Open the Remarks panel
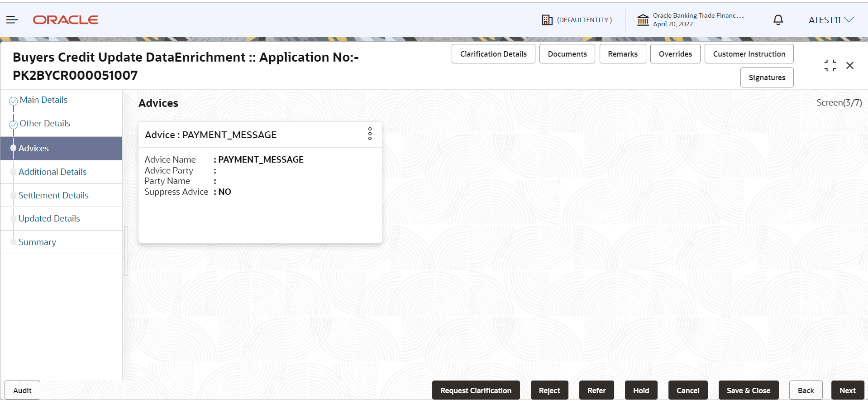Viewport: 868px width, 400px height. pyautogui.click(x=623, y=54)
